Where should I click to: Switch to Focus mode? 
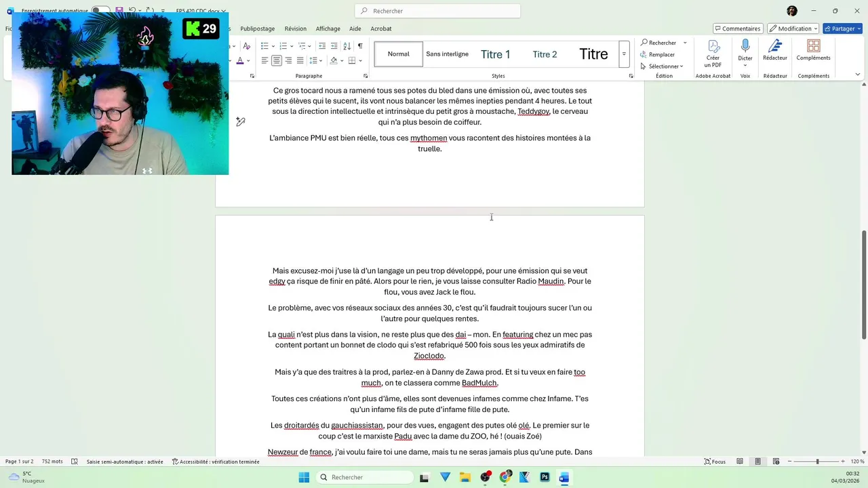(x=715, y=462)
